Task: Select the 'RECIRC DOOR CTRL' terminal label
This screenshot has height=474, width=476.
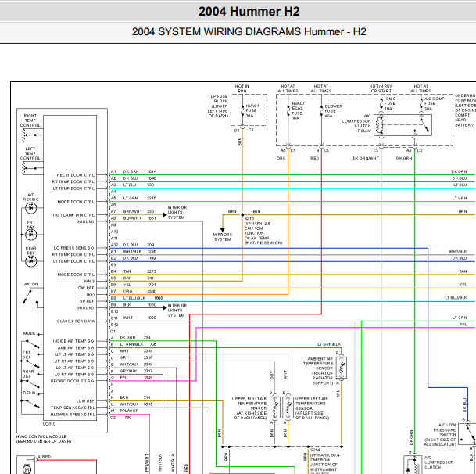Action: 76,175
